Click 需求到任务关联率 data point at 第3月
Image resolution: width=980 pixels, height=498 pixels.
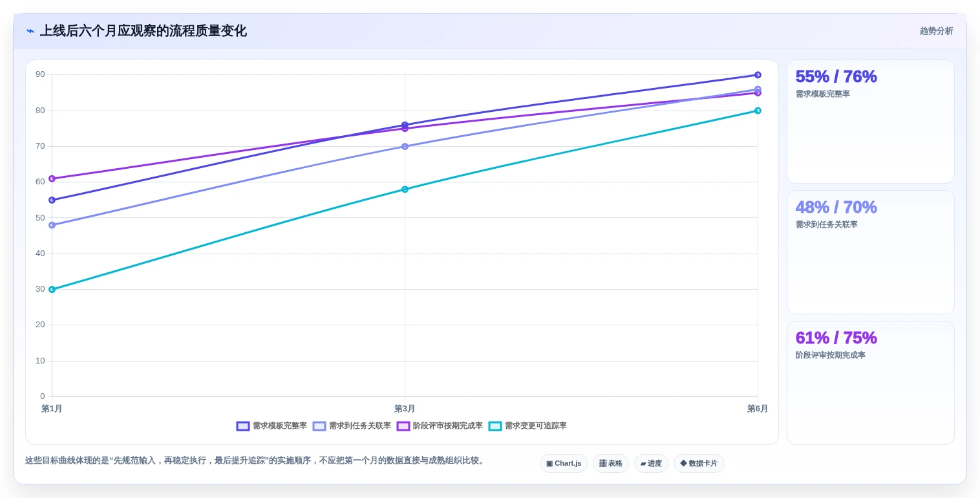pyautogui.click(x=405, y=146)
